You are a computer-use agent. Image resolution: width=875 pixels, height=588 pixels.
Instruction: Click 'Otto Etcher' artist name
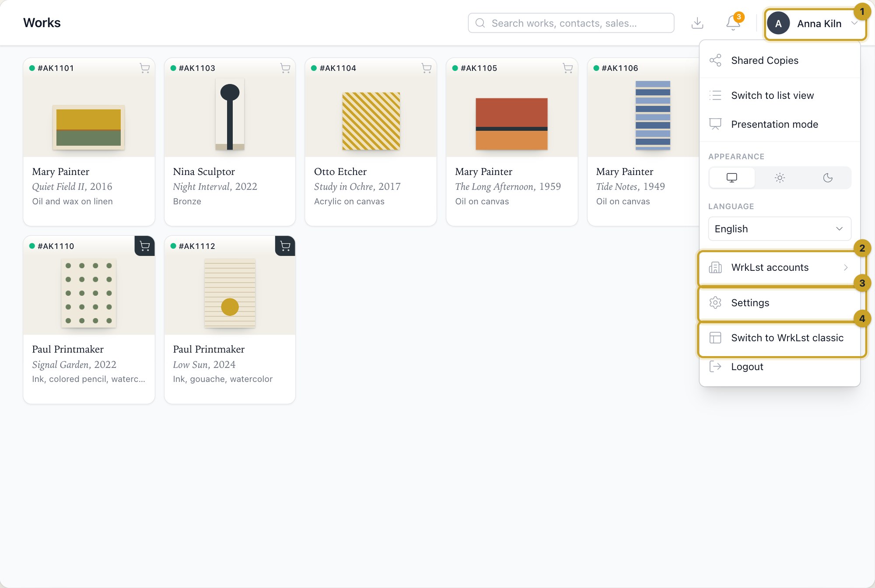(340, 171)
